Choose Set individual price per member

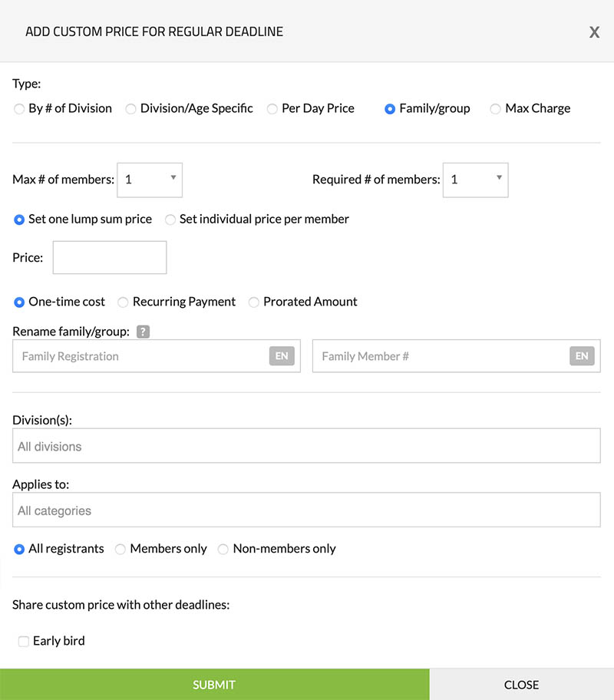tap(170, 220)
